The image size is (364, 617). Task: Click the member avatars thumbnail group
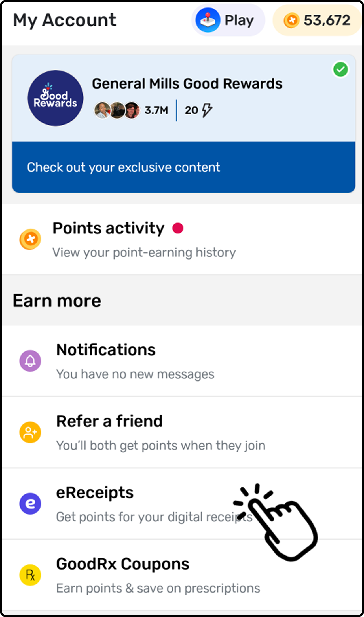pyautogui.click(x=117, y=110)
